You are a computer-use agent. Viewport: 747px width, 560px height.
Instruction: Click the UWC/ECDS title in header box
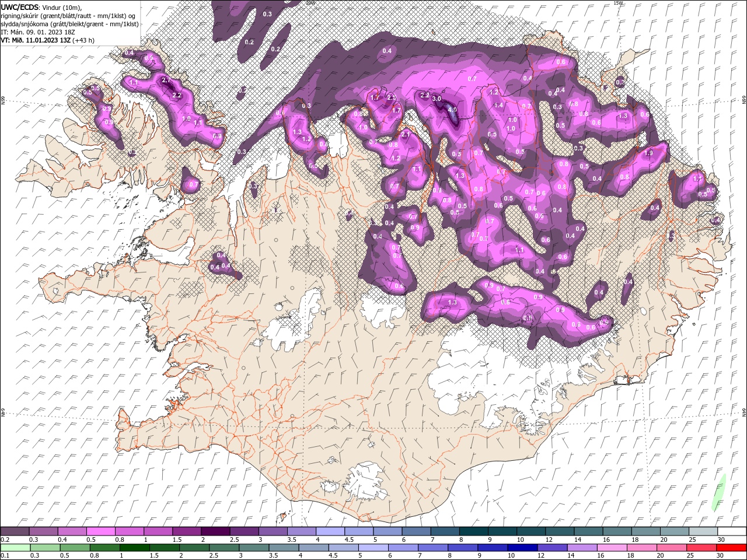pyautogui.click(x=20, y=7)
